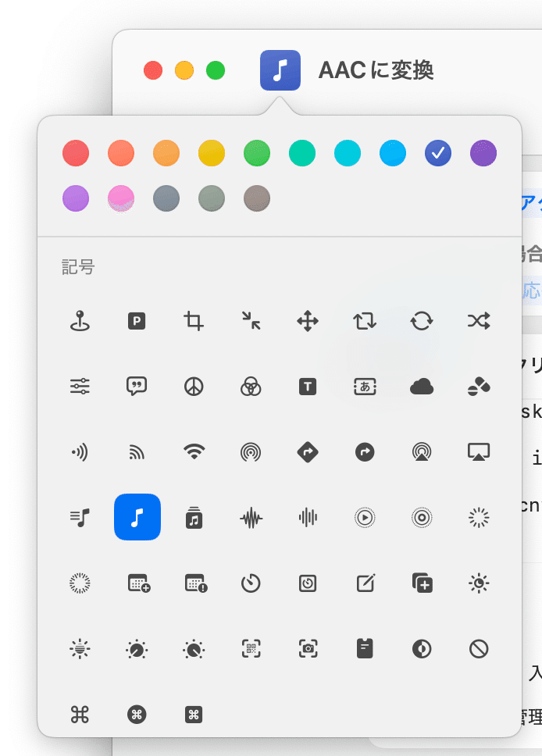Screen dimensions: 542x756
Task: Pick the T text square glyph
Action: pos(308,387)
